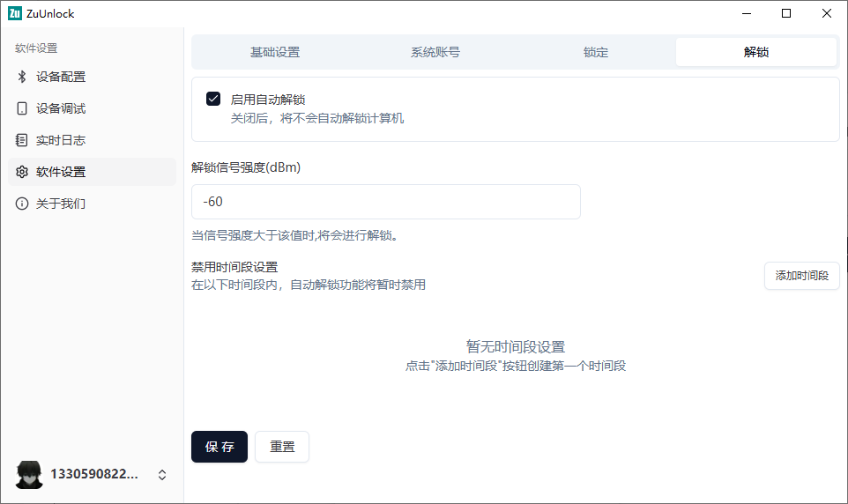Go to the 锁定 tab
Screen dimensions: 848x504
[x=596, y=52]
